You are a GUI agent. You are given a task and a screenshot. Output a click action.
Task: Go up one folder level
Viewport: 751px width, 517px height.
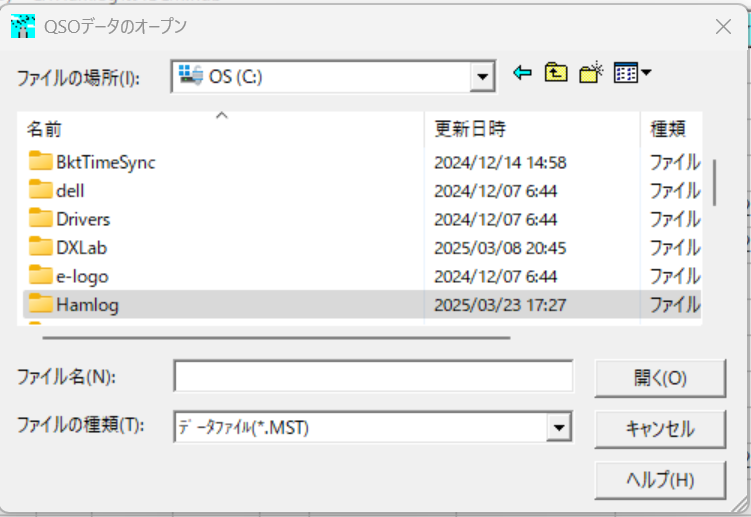tap(555, 73)
